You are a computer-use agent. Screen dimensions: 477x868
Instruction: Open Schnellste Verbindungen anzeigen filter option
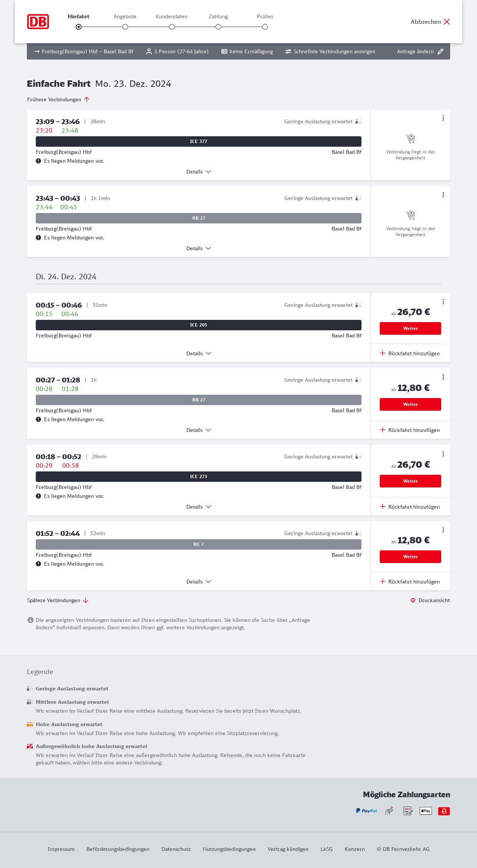coord(330,51)
